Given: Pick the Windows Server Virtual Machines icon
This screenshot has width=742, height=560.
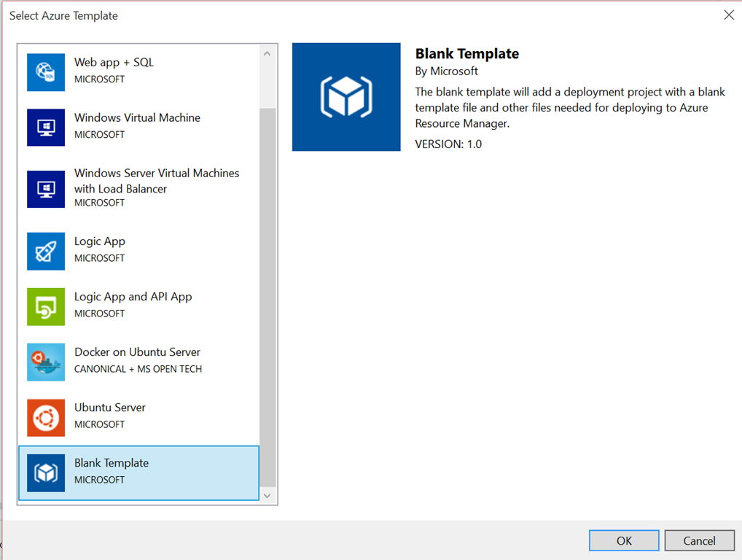Looking at the screenshot, I should click(x=46, y=190).
